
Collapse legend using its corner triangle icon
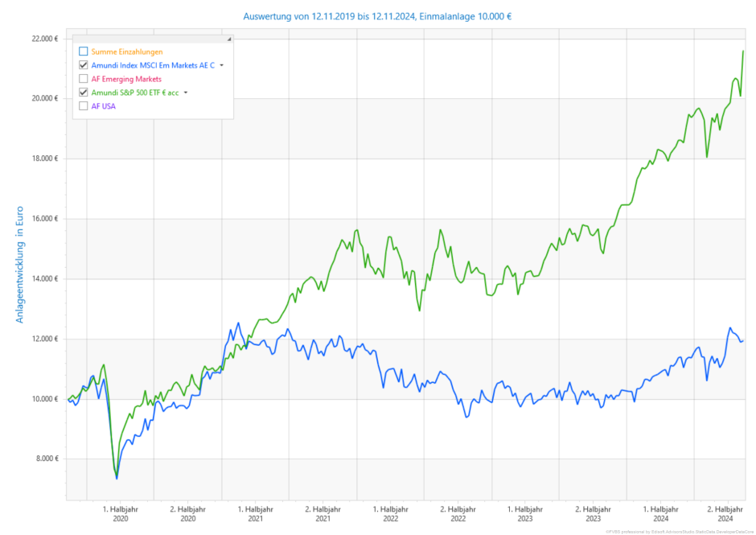[x=229, y=39]
